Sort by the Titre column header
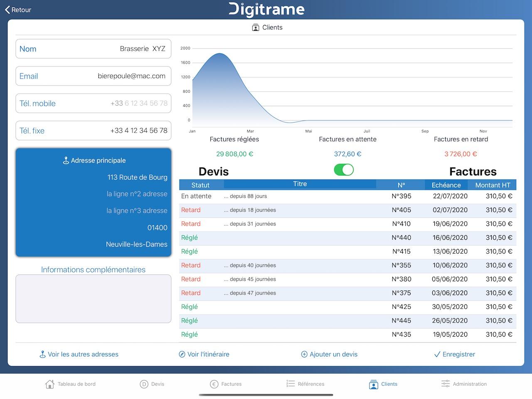This screenshot has height=399, width=532. [300, 184]
